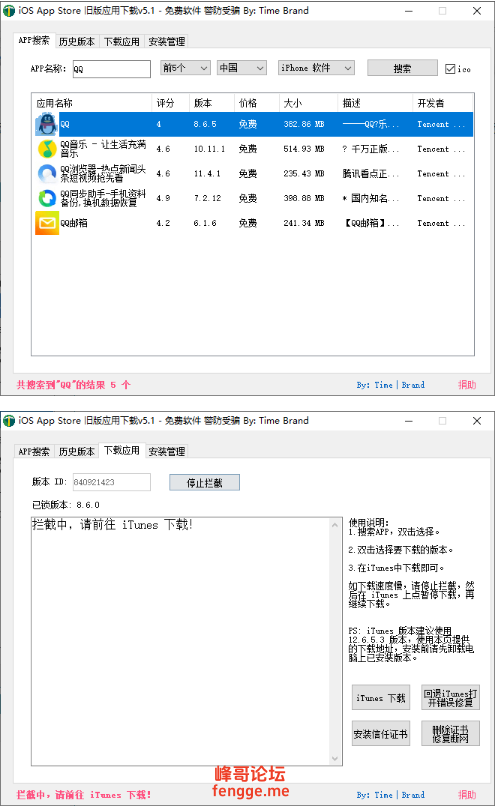Click the 回退iTunes打开错误修复 button
The image size is (496, 806).
coord(450,698)
